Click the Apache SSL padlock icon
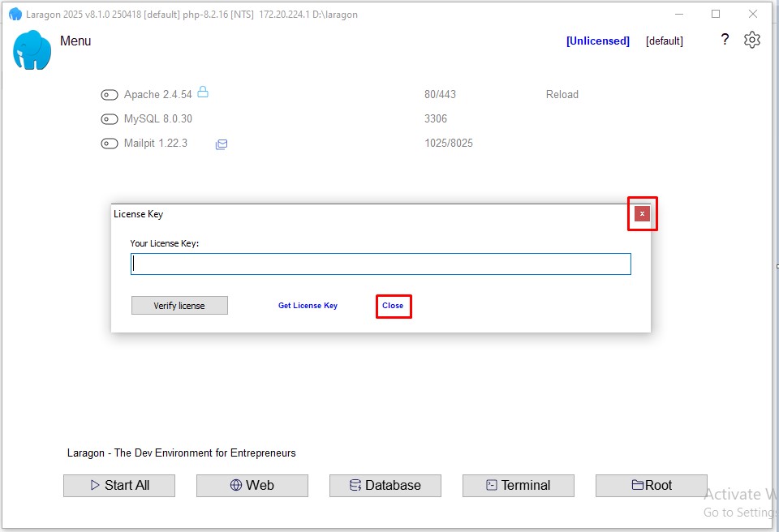This screenshot has width=779, height=532. (203, 92)
